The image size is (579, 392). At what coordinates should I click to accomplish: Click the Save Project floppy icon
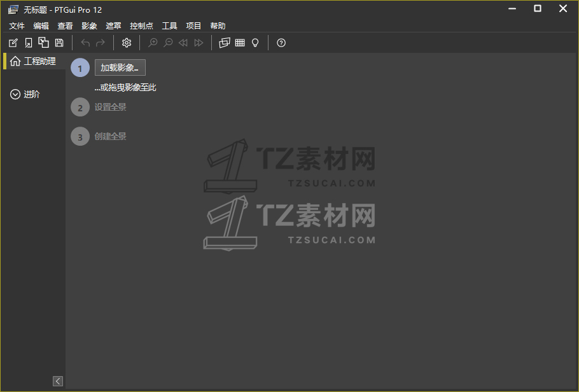(59, 43)
